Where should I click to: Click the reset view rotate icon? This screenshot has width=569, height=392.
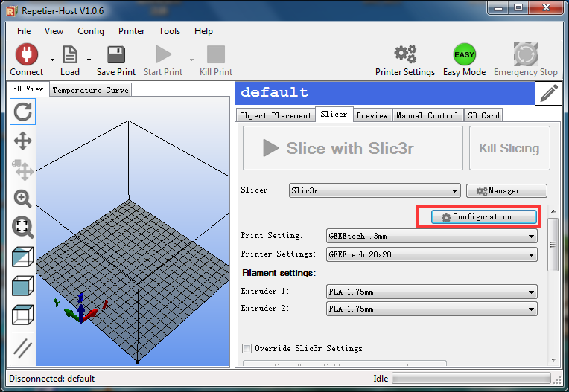pos(23,112)
